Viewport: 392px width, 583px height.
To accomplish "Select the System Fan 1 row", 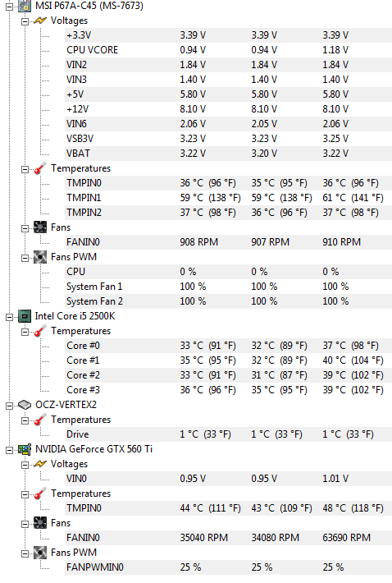I will (228, 287).
